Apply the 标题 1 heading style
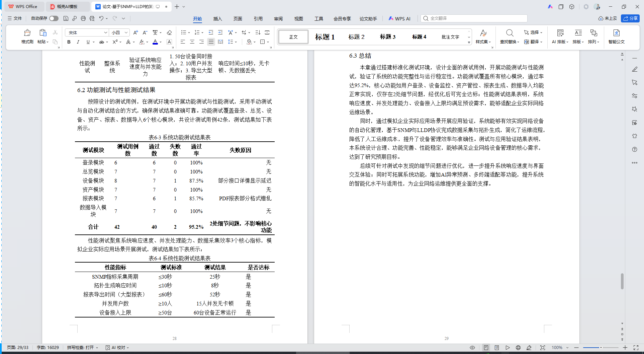644x354 pixels. point(325,37)
